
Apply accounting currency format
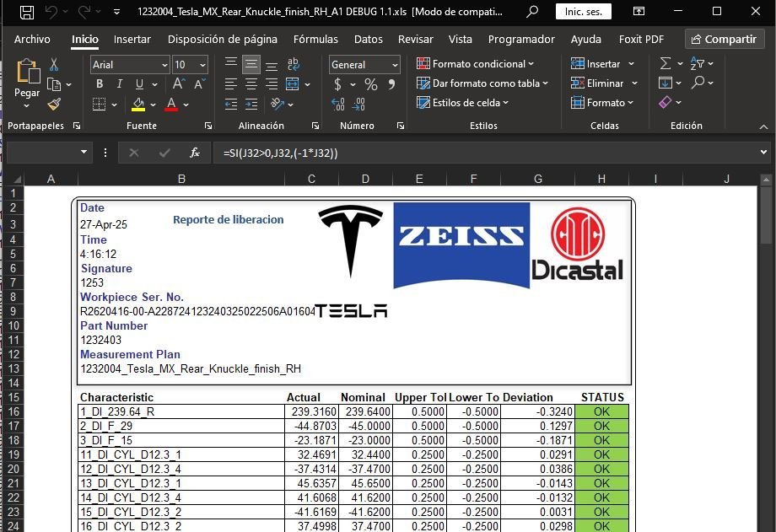[x=337, y=84]
